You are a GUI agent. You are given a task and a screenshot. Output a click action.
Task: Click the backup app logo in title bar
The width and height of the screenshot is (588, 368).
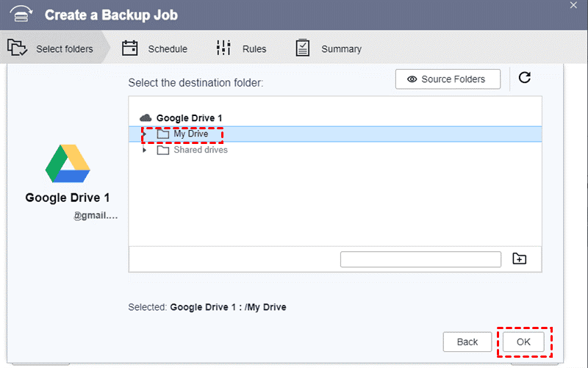pyautogui.click(x=19, y=14)
